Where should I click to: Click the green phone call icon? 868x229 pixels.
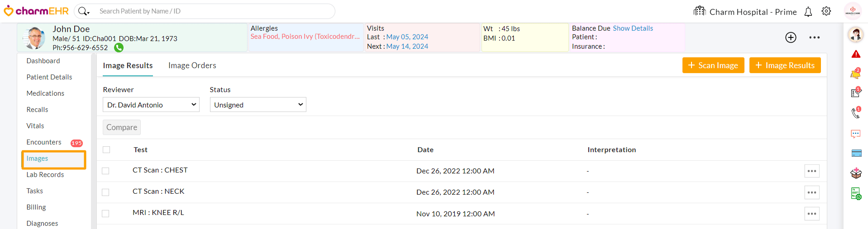[119, 47]
